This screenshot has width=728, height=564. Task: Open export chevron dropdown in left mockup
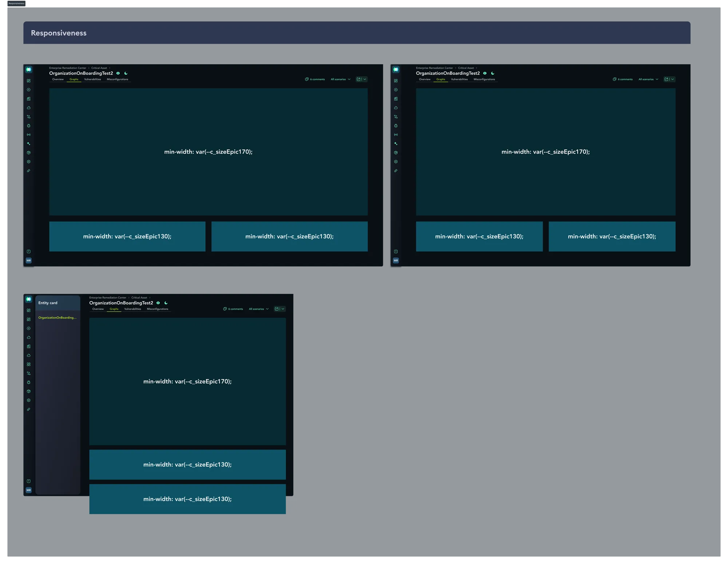pyautogui.click(x=365, y=79)
